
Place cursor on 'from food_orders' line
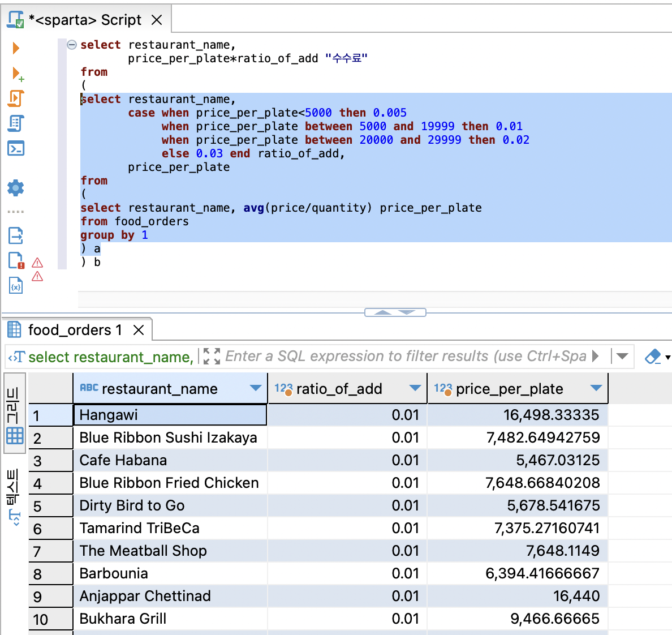(135, 221)
